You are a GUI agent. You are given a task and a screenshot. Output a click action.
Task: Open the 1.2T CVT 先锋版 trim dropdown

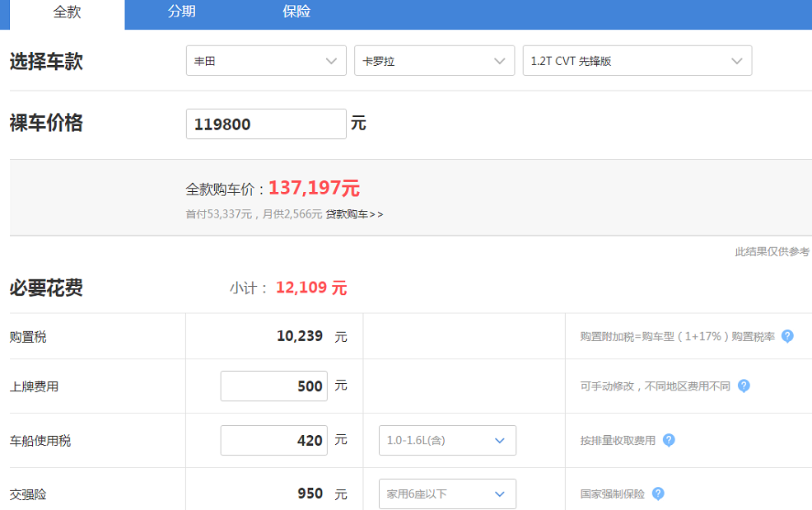point(637,61)
